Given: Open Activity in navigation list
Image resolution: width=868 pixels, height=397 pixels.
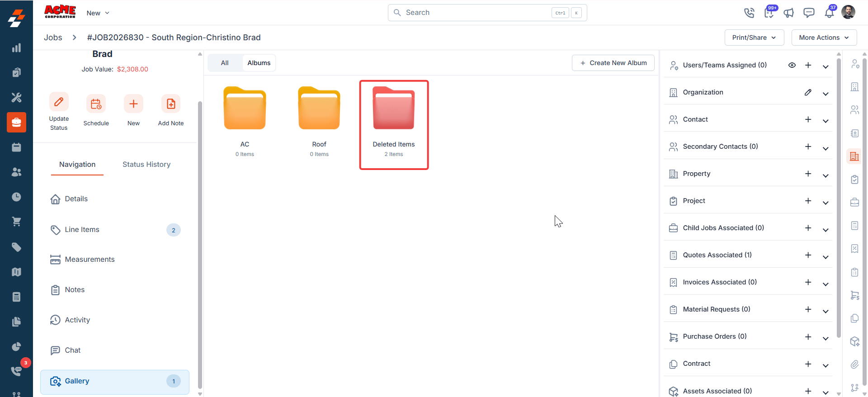Looking at the screenshot, I should (115, 320).
